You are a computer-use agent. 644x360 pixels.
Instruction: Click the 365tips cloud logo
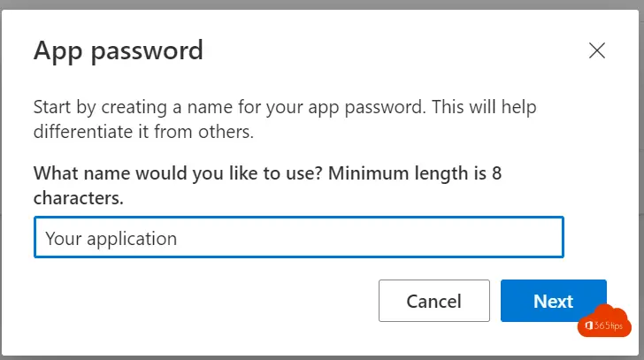click(604, 321)
